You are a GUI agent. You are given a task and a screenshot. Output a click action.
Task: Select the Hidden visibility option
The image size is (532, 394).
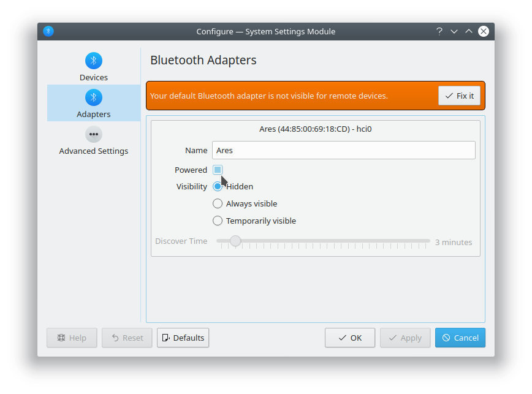pos(218,186)
